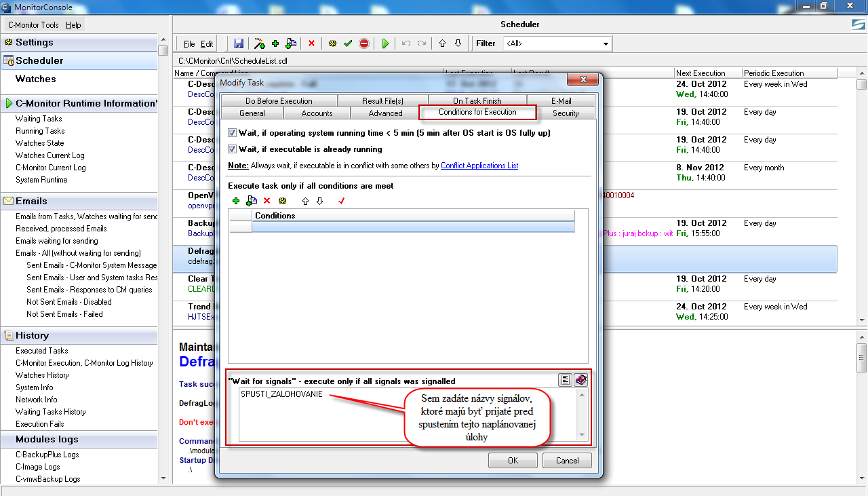Add a new task with green plus in main toolbar

pos(275,43)
